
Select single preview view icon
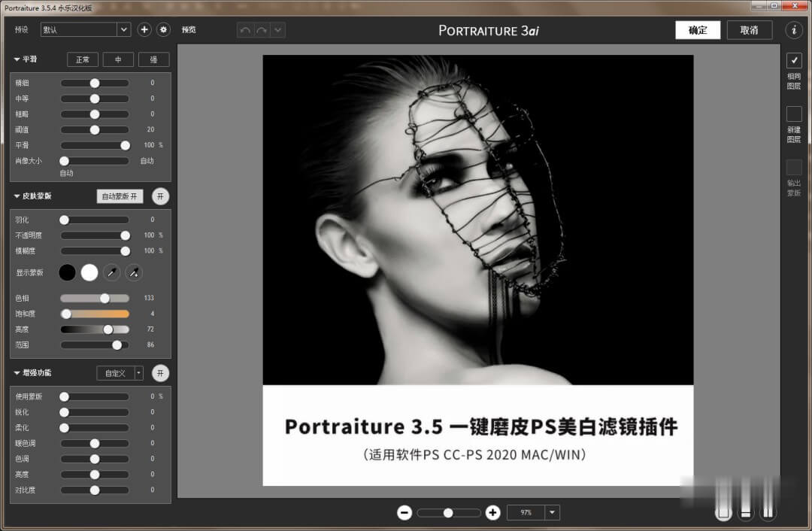723,513
